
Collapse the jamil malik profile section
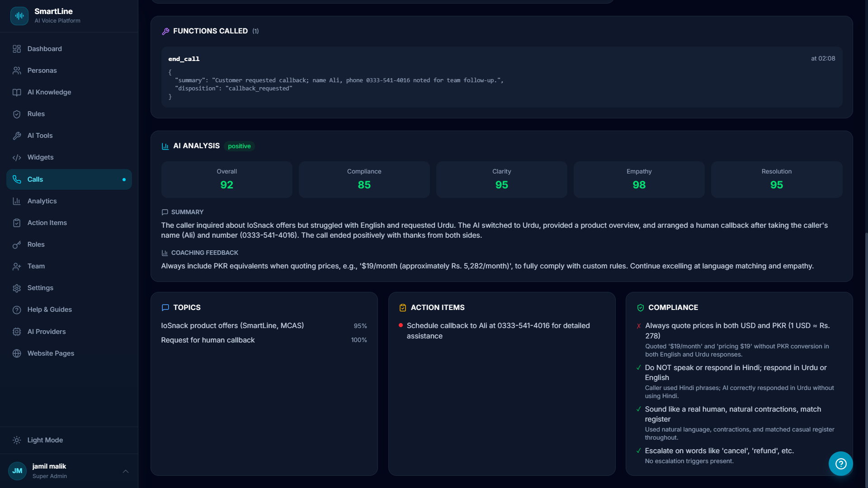coord(125,471)
